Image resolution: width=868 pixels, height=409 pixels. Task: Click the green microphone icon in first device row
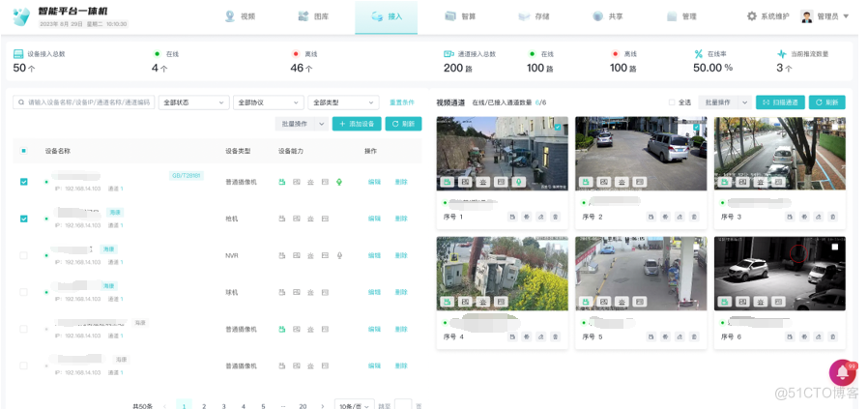coord(339,182)
